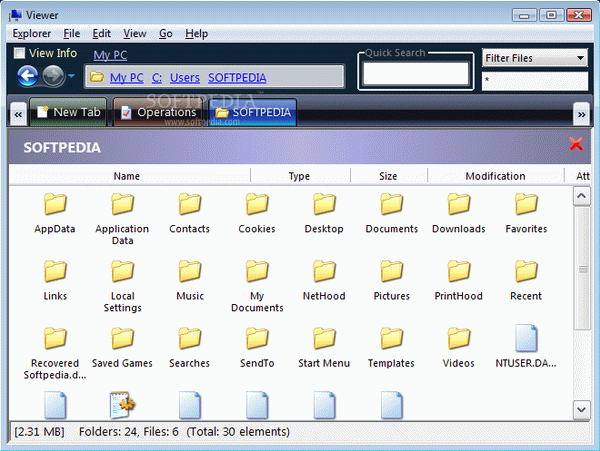Select the Pictures folder icon
This screenshot has height=451, width=600.
click(x=391, y=271)
